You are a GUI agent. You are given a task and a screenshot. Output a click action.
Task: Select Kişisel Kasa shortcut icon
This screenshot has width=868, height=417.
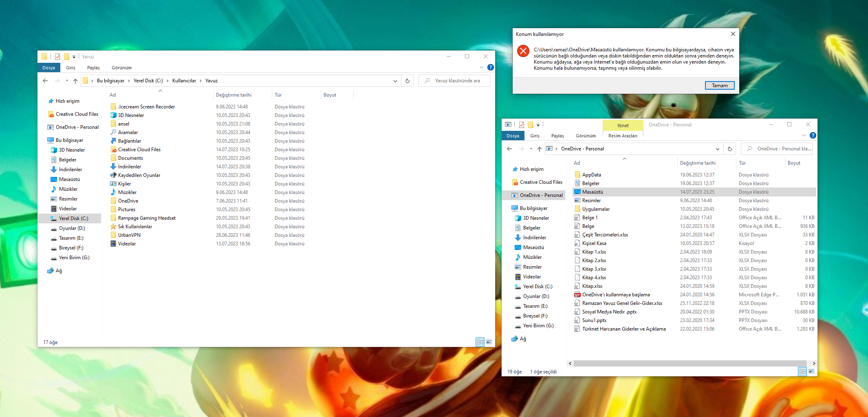(x=577, y=243)
